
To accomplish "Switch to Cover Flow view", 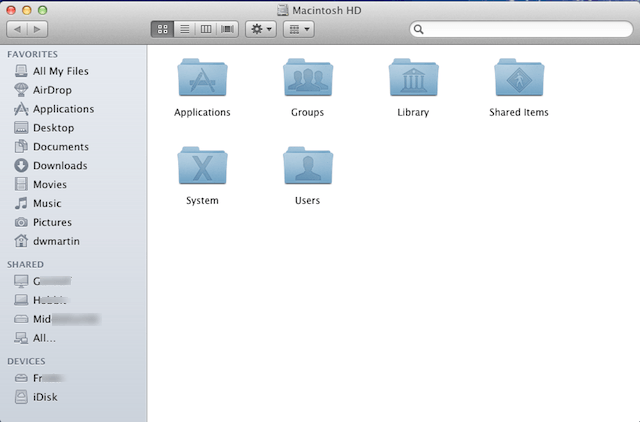I will pyautogui.click(x=228, y=30).
